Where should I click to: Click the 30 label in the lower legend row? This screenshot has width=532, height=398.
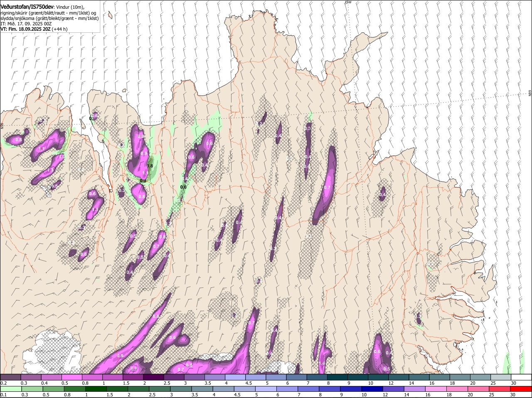click(x=512, y=395)
